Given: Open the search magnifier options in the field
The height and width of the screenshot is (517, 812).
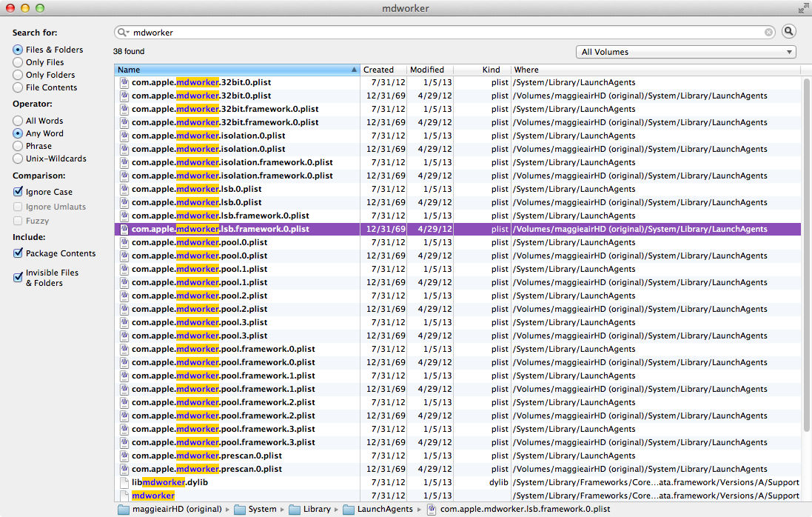Looking at the screenshot, I should tap(124, 32).
